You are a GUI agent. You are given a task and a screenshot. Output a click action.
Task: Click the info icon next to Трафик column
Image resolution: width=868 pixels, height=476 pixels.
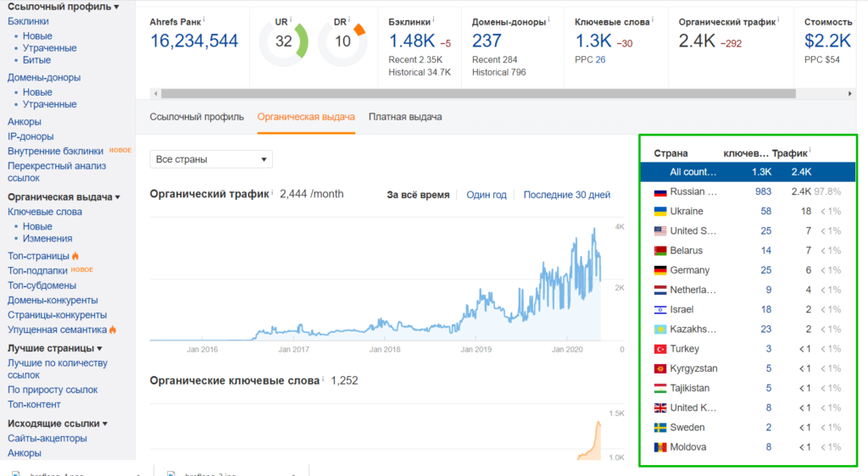click(x=810, y=151)
